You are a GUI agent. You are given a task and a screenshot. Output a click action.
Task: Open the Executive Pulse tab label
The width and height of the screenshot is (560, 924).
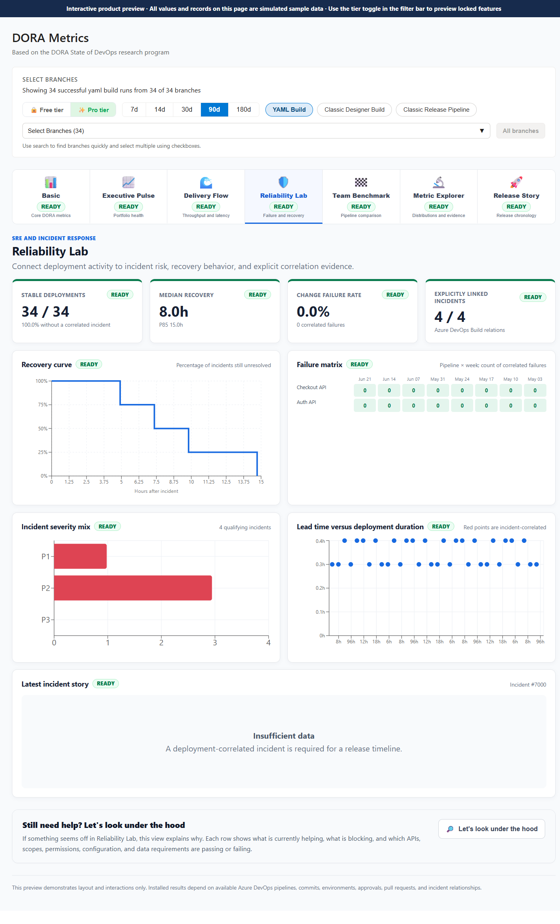point(128,196)
